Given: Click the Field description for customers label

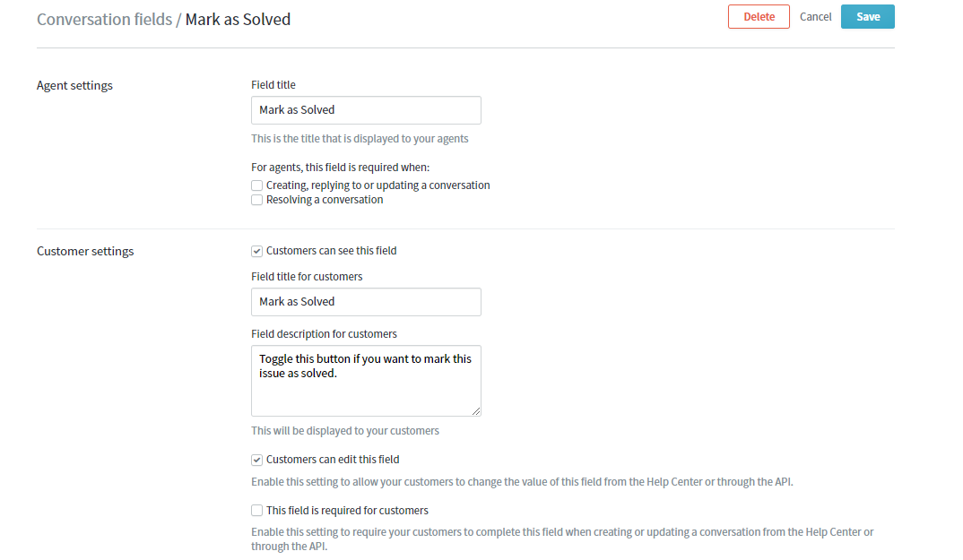Looking at the screenshot, I should tap(324, 334).
